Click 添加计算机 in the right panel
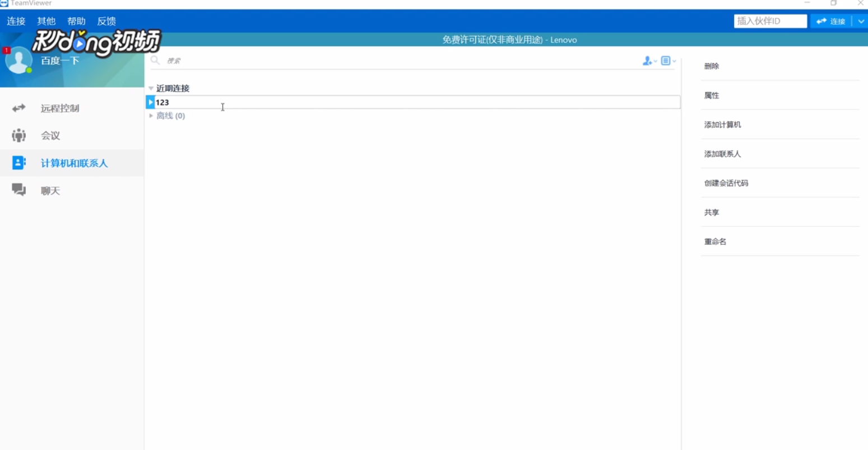The image size is (868, 450). [722, 124]
